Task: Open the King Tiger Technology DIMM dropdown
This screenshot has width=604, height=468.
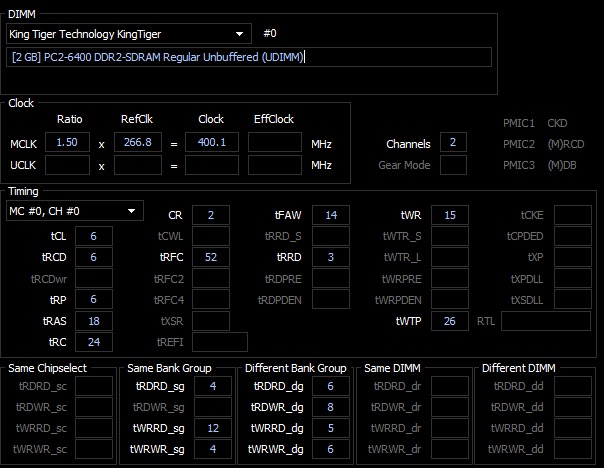Action: [129, 34]
